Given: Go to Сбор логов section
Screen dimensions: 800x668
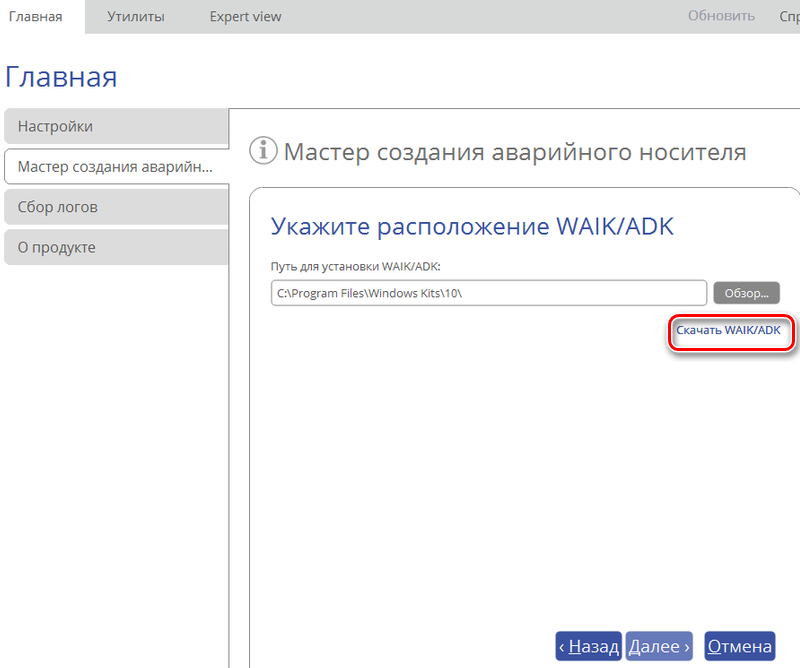Looking at the screenshot, I should (115, 207).
